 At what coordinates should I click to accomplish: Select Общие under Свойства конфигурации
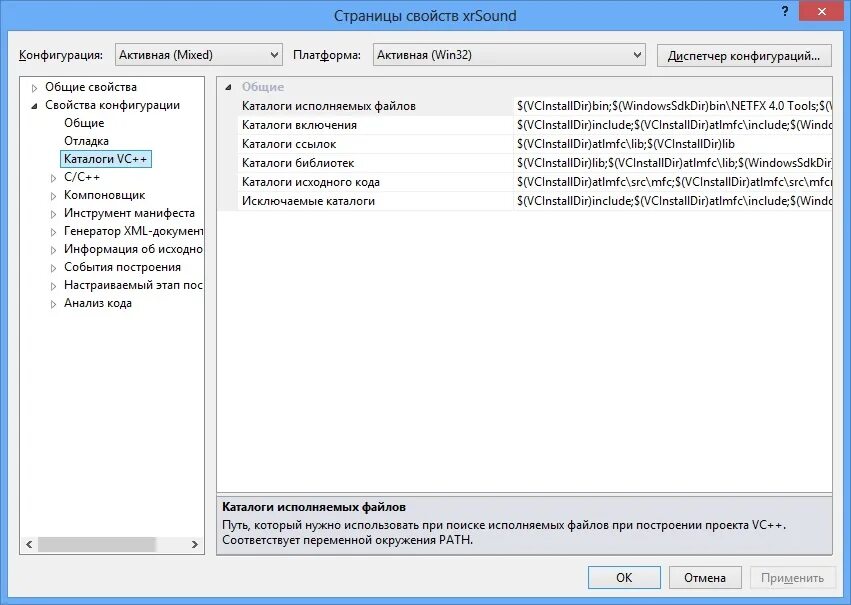84,123
